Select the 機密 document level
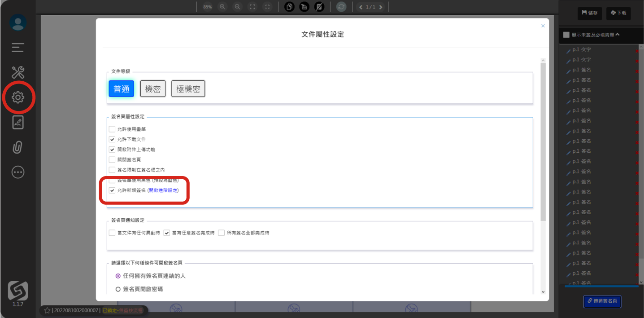644x318 pixels. 153,89
